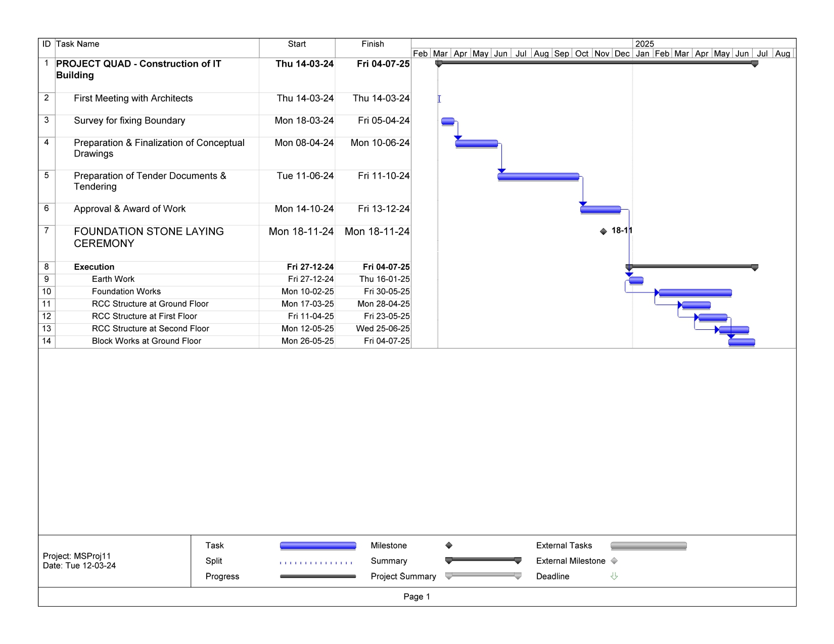Viewport: 834px width, 644px height.
Task: Select the Execution summary task row name
Action: pos(94,267)
